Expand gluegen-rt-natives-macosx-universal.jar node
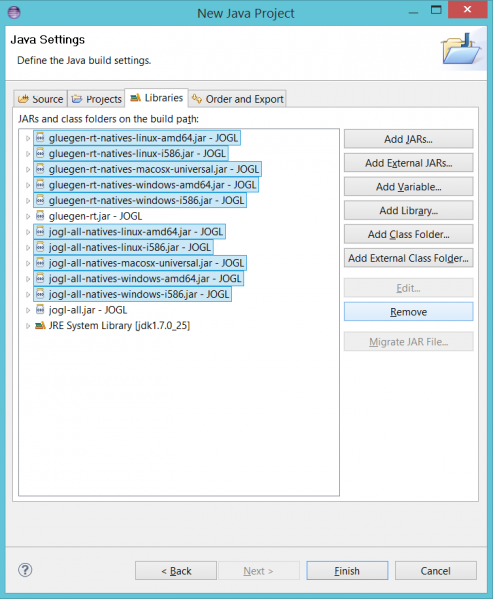The height and width of the screenshot is (599, 493). tap(28, 170)
